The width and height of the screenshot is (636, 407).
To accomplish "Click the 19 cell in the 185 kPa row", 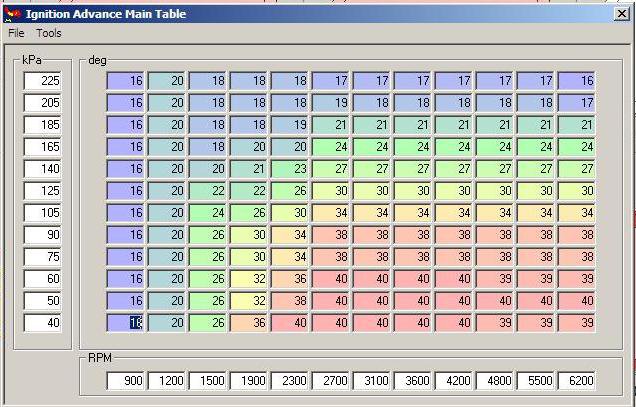I will click(x=291, y=125).
